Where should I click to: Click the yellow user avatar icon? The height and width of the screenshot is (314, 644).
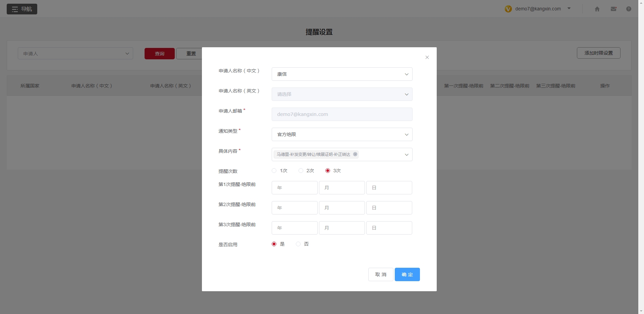[x=508, y=9]
